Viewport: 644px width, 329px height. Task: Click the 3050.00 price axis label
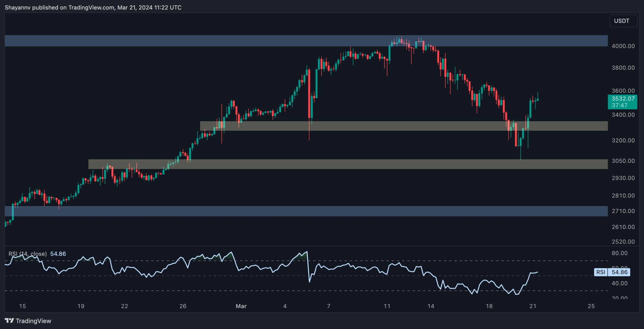[x=623, y=161]
